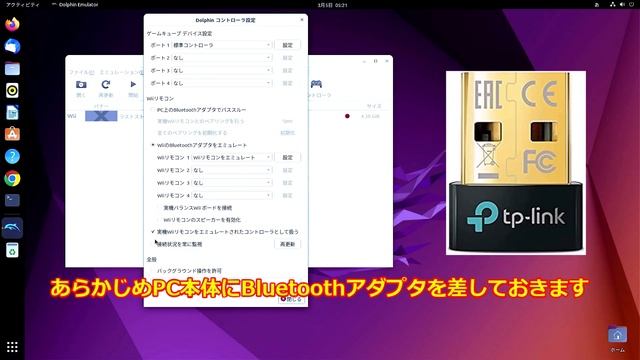This screenshot has width=640, height=360.
Task: Open the Trash from the dock
Action: 12,250
